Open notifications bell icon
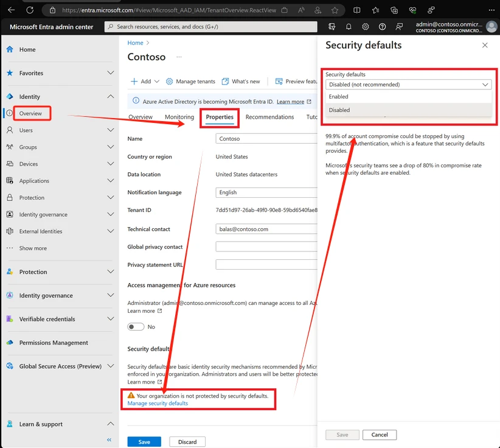Viewport: 500px width, 448px height. pos(349,27)
